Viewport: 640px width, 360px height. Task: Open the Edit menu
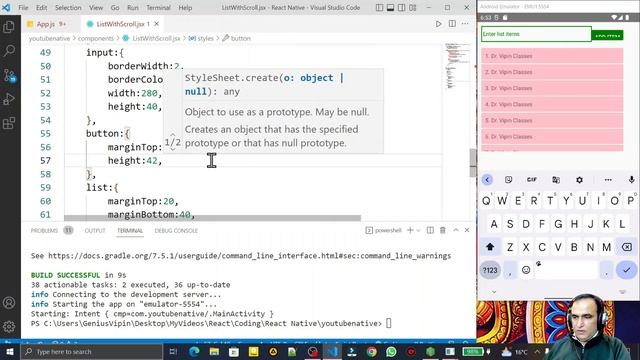[x=41, y=7]
